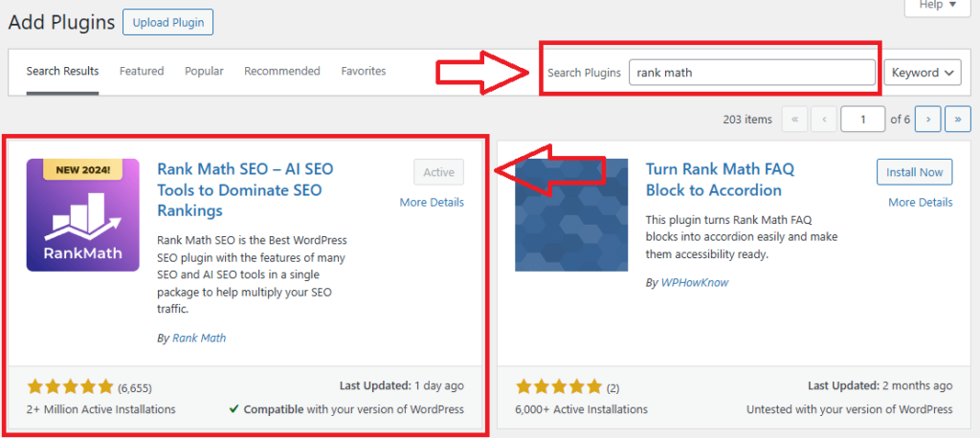This screenshot has width=980, height=438.
Task: Click the Rank Math star rating
Action: 70,387
